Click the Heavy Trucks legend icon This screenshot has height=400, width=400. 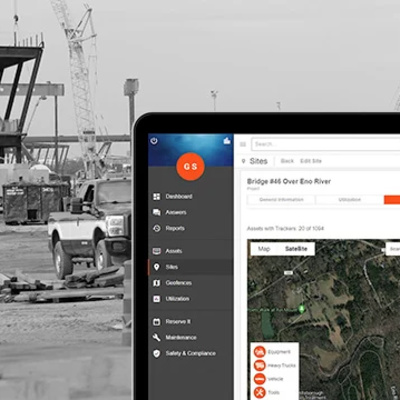(259, 365)
